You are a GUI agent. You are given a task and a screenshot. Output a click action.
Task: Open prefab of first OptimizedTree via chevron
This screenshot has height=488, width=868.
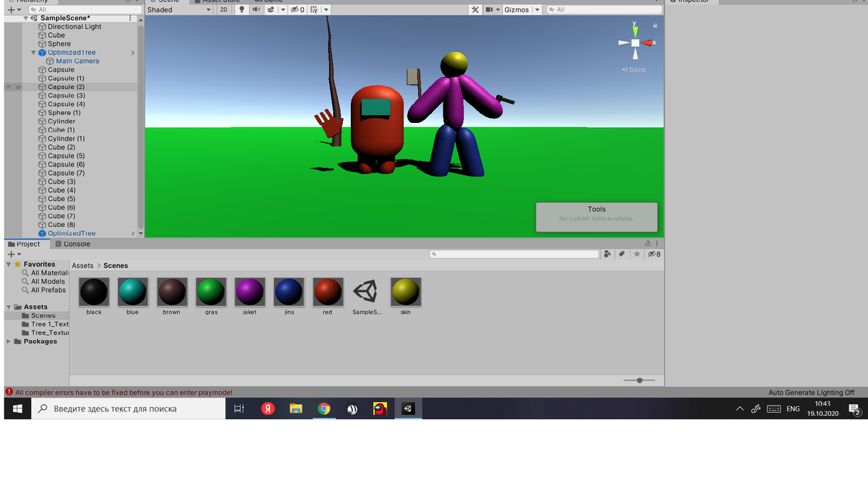click(x=132, y=53)
